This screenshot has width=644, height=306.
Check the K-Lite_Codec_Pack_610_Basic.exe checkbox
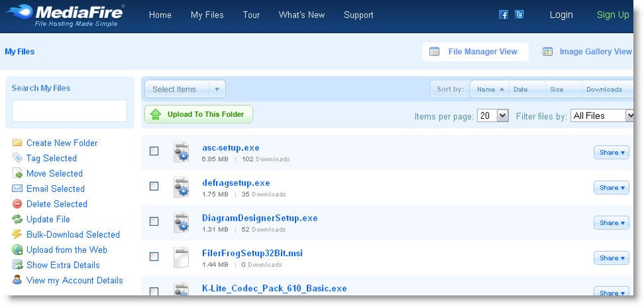[x=154, y=291]
